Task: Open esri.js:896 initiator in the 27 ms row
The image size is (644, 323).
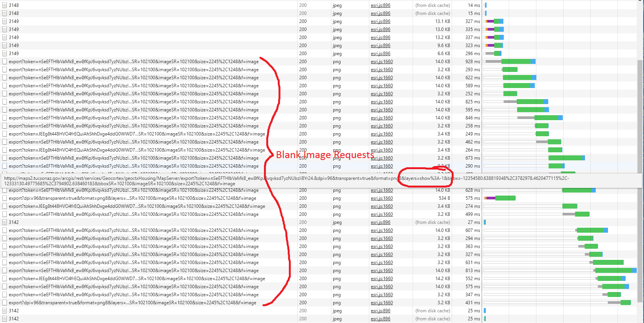Action: tap(380, 222)
